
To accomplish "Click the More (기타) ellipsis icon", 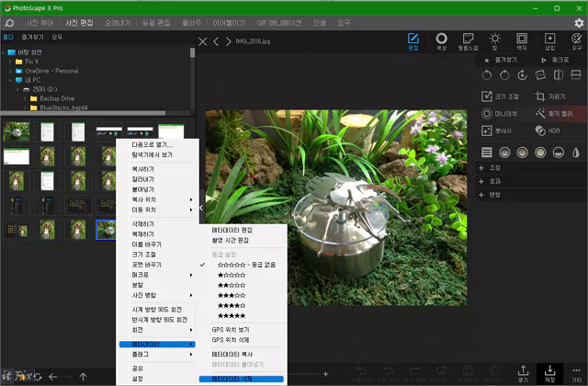I will point(576,374).
